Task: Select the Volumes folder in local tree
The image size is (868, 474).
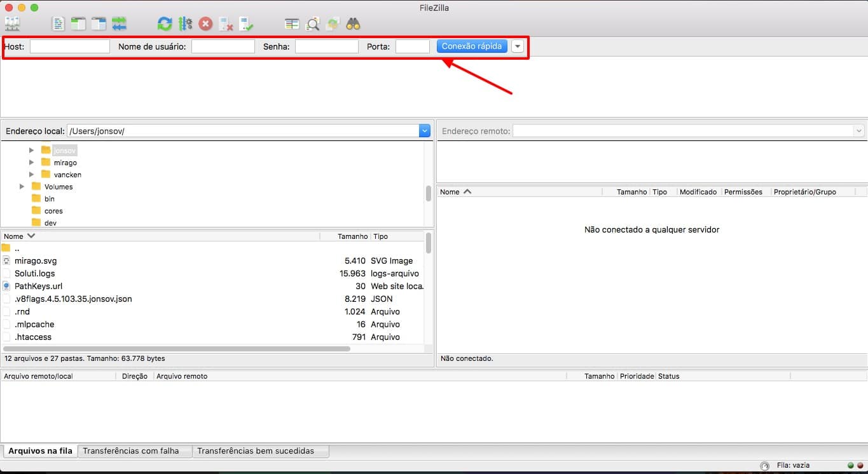Action: click(59, 187)
